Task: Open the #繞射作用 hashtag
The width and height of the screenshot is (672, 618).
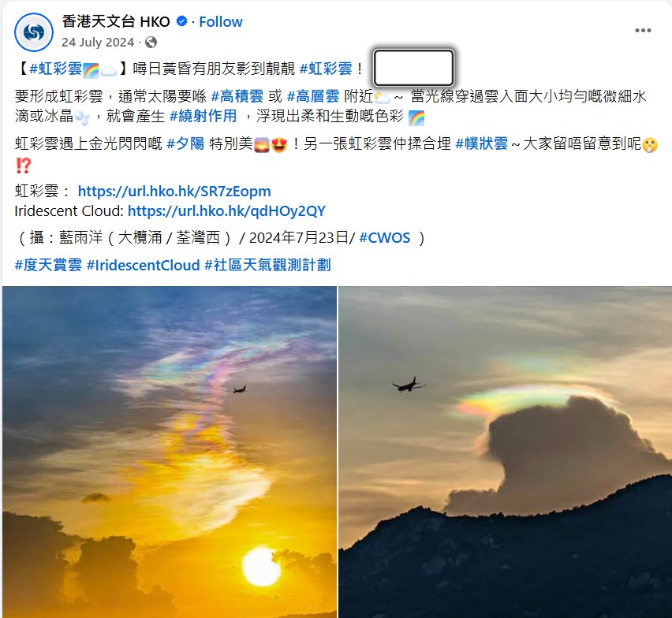Action: click(203, 116)
